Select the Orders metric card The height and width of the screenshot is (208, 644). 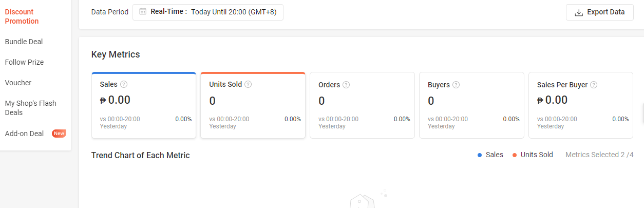coord(362,105)
